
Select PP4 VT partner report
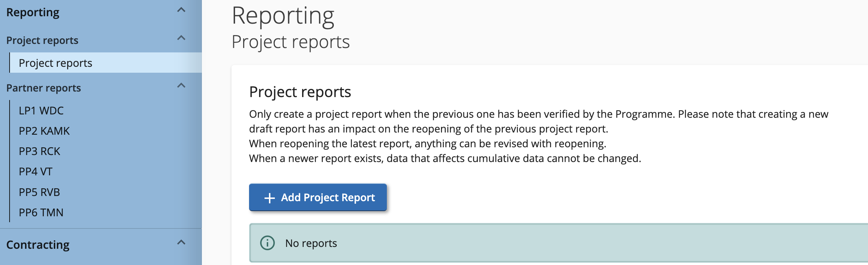coord(36,172)
